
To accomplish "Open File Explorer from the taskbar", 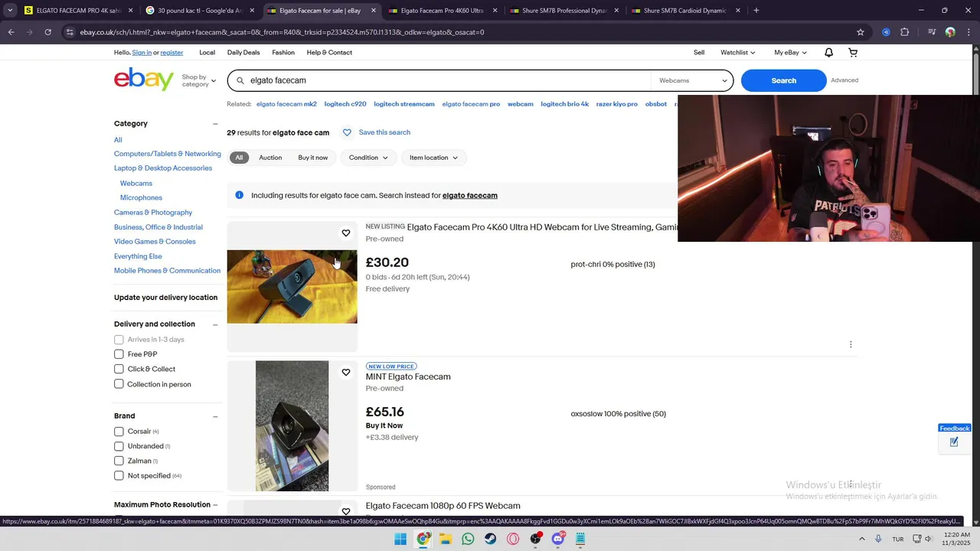I will click(x=446, y=539).
